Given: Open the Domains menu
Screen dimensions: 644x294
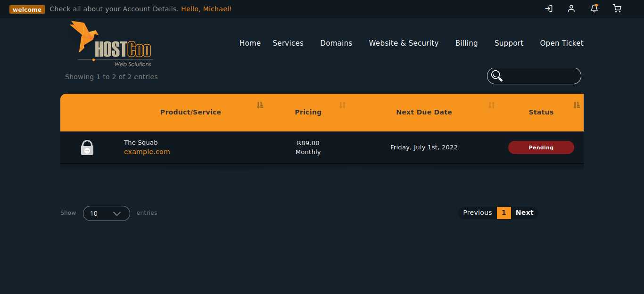Looking at the screenshot, I should tap(336, 43).
